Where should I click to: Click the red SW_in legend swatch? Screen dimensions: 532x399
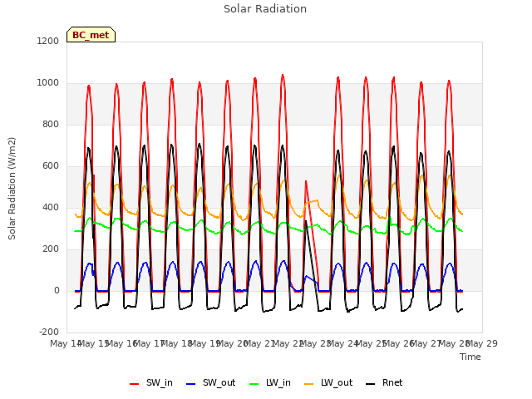click(x=135, y=384)
